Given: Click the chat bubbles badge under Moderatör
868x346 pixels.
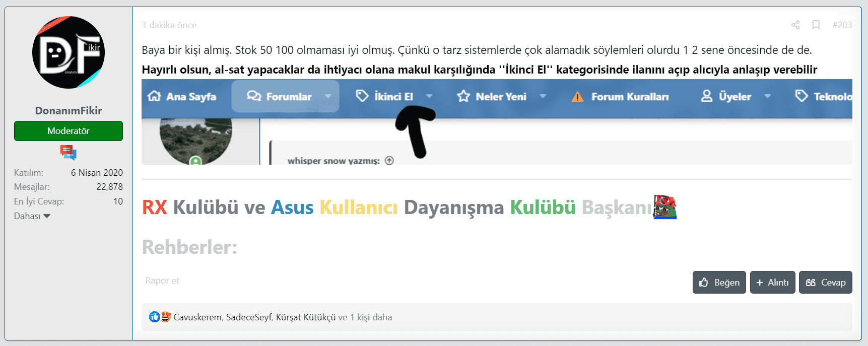Looking at the screenshot, I should 68,152.
